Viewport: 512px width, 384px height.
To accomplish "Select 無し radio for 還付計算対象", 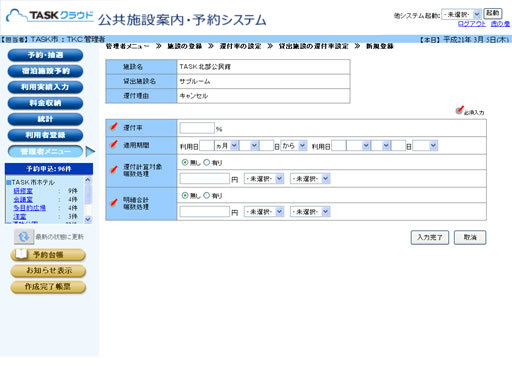I will [185, 162].
